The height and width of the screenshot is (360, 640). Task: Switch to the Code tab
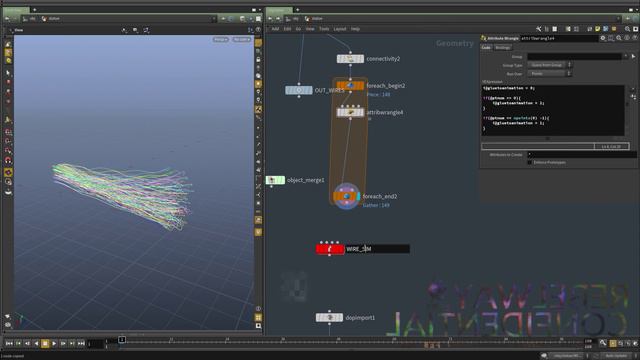pyautogui.click(x=486, y=48)
